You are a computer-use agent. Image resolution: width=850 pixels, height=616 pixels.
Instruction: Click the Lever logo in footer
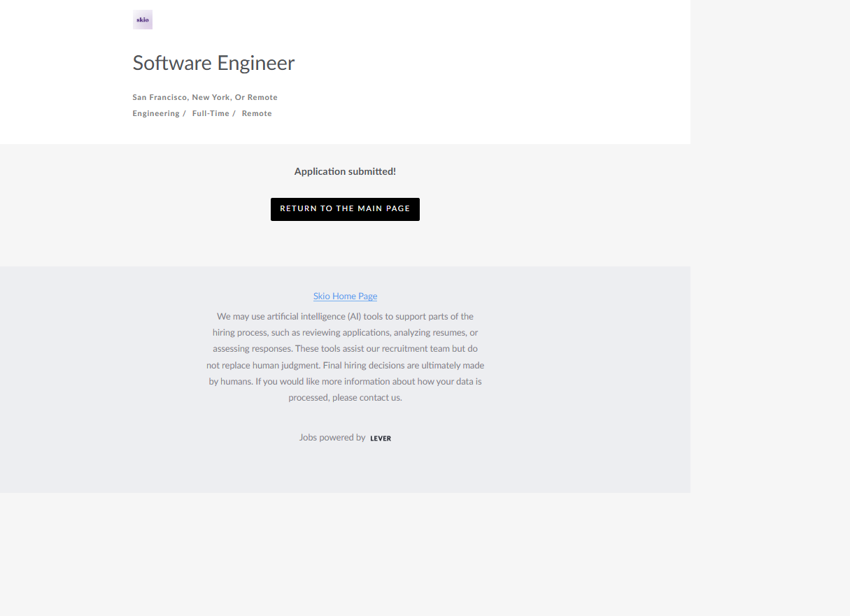[x=381, y=438]
